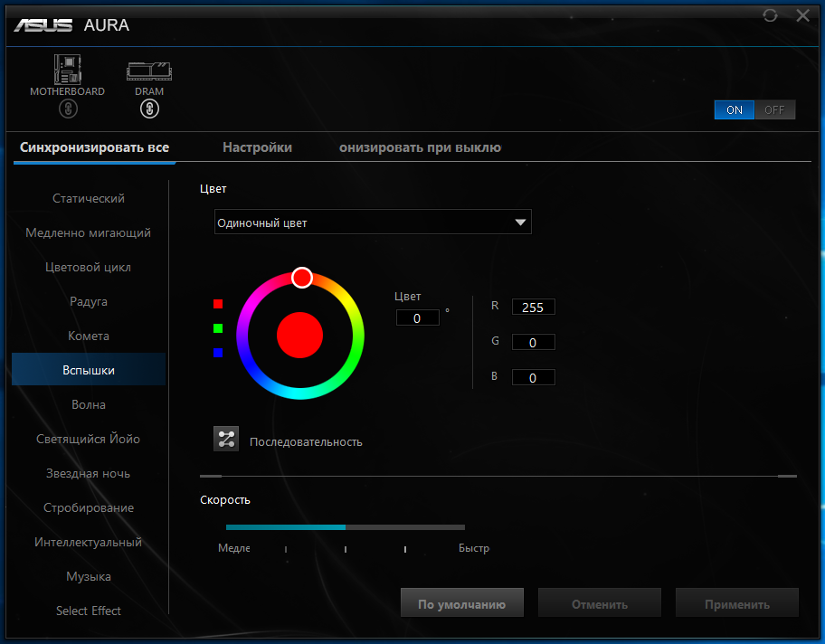The width and height of the screenshot is (825, 644).
Task: Open the tab about syncing при выключении
Action: [x=420, y=147]
